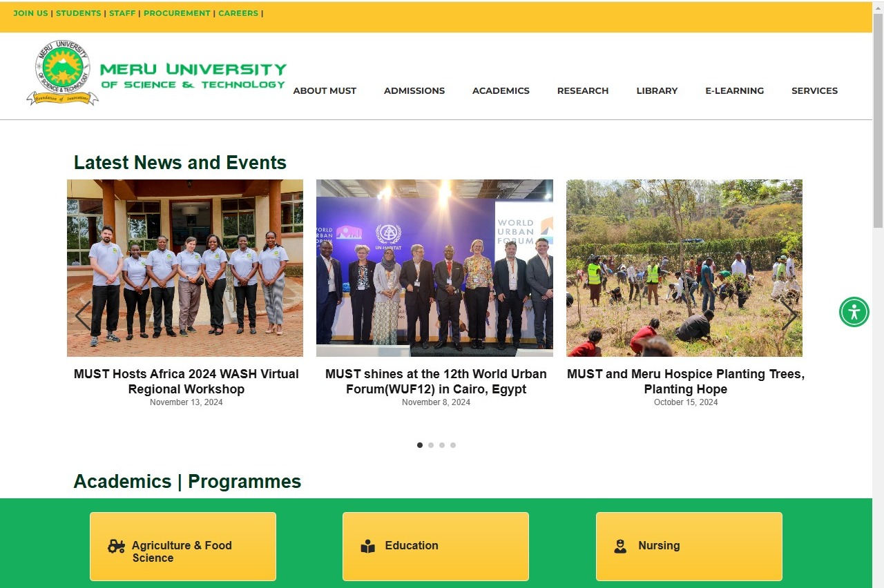
Task: Open the ABOUT MUST menu
Action: pos(325,90)
